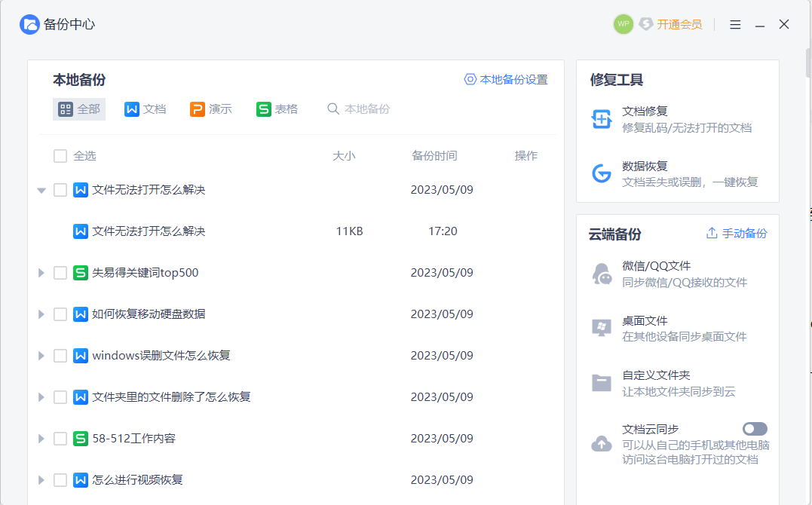Screen dimensions: 812x505
Task: Tick checkbox for 失易得关键词top500
Action: [60, 273]
